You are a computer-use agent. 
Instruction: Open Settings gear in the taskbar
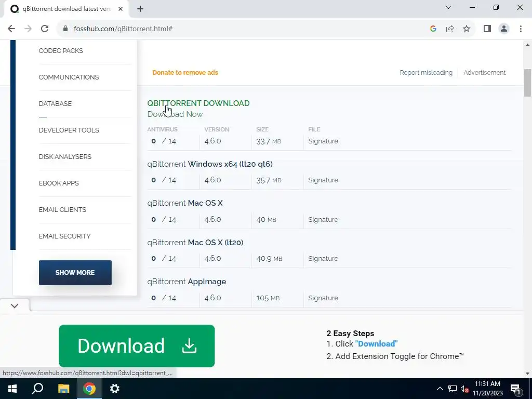(115, 389)
